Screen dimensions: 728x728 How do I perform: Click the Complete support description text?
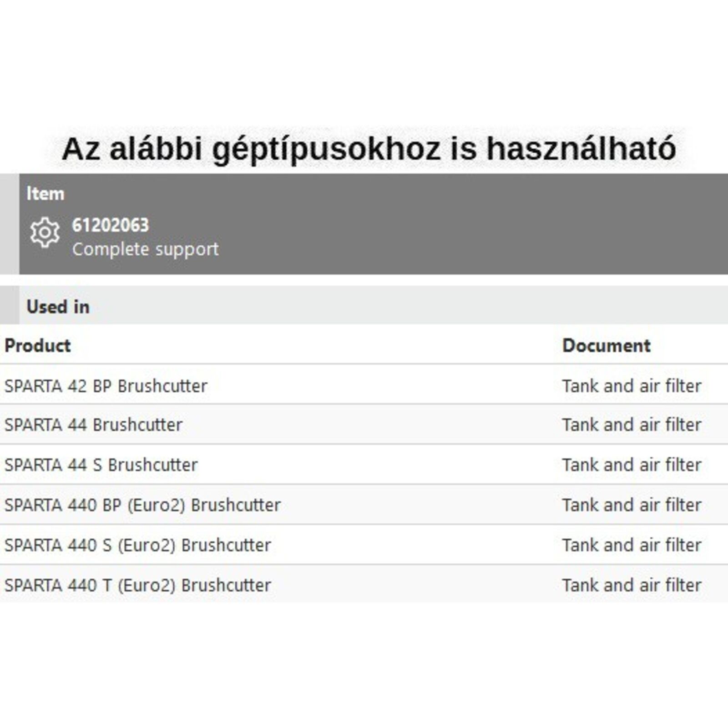pyautogui.click(x=145, y=249)
